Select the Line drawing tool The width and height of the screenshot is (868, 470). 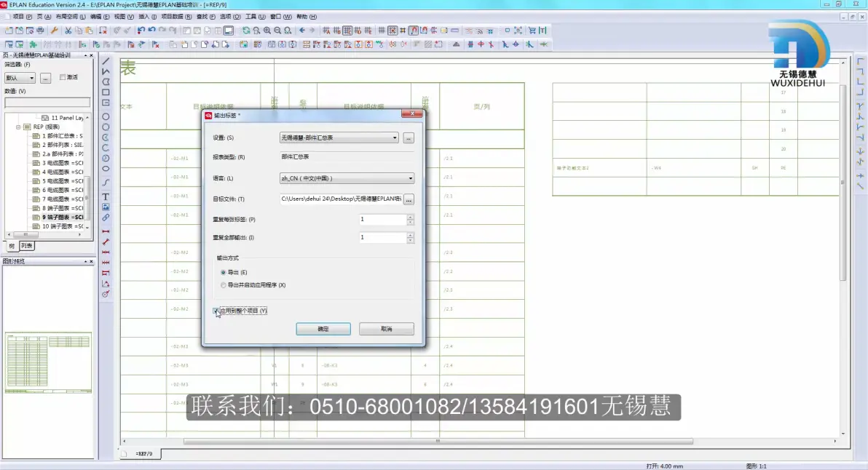click(106, 61)
